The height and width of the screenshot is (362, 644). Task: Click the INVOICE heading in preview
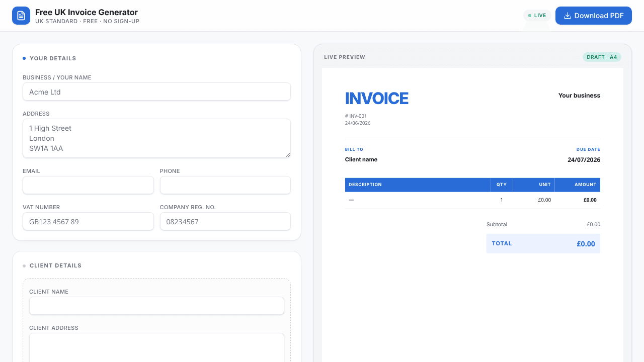tap(377, 98)
